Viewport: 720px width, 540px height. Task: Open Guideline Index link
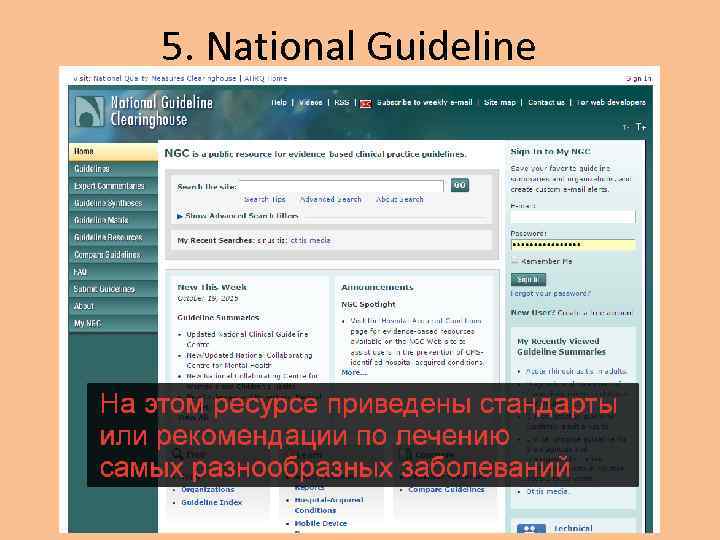click(x=212, y=502)
